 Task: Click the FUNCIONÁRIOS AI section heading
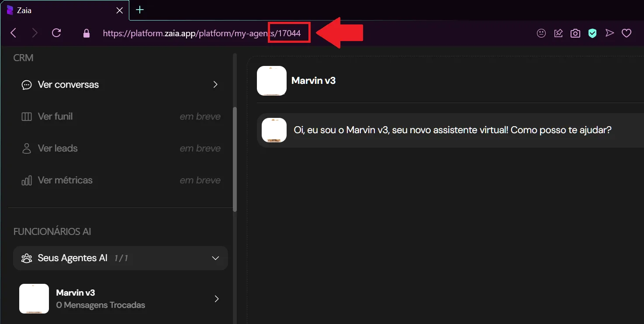(x=52, y=231)
